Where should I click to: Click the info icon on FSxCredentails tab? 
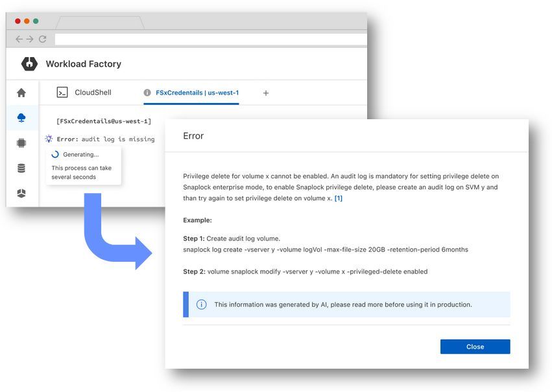[x=147, y=93]
